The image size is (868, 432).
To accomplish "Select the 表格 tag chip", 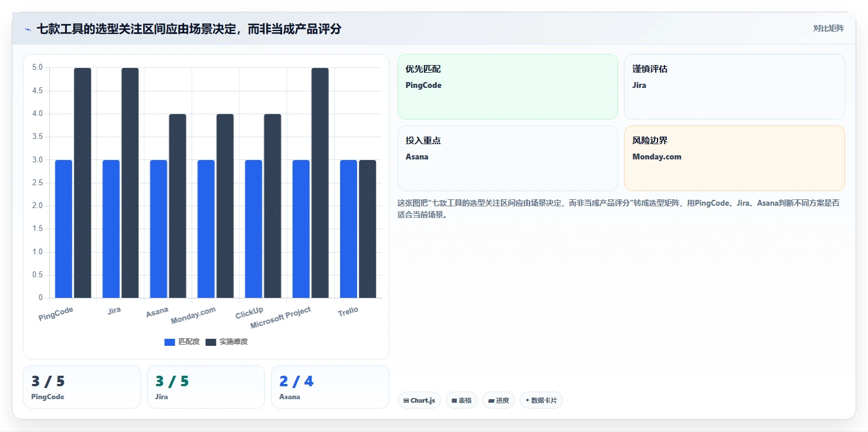I will coord(462,400).
